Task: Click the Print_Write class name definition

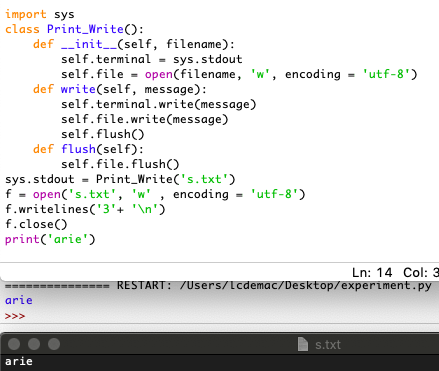Action: point(85,29)
